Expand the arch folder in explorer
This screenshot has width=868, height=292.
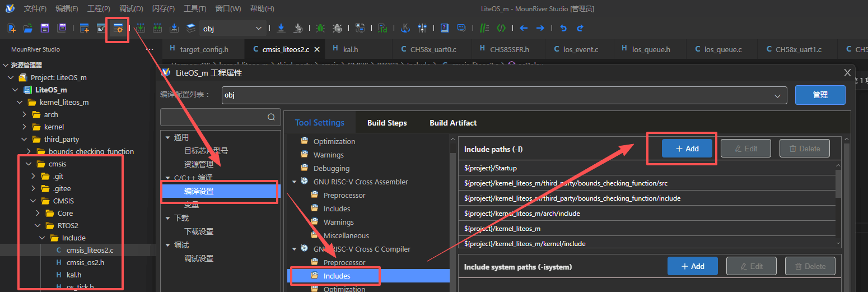coord(24,114)
